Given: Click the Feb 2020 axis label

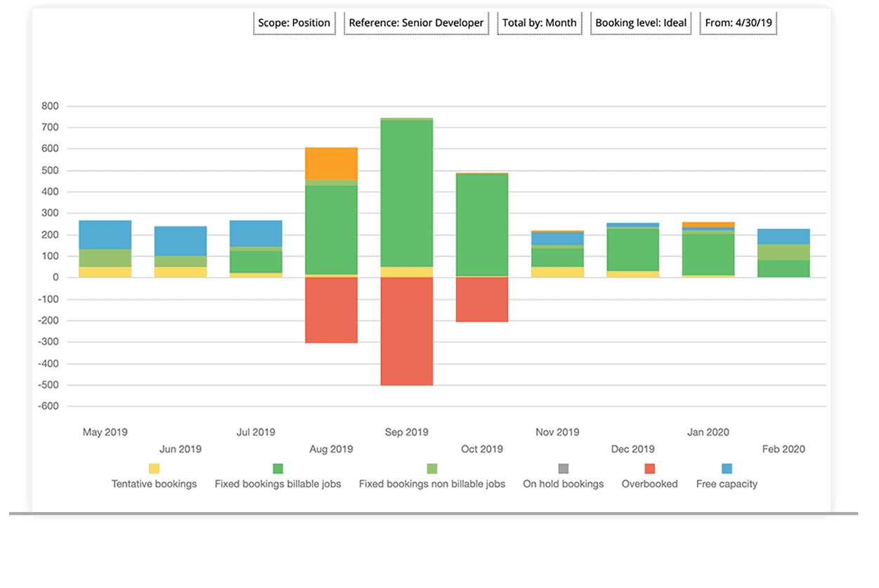Looking at the screenshot, I should pos(783,449).
